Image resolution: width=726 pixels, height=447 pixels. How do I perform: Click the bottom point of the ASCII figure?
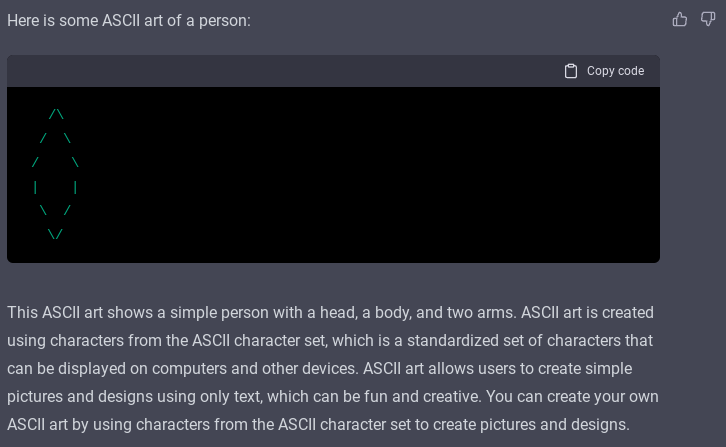pos(55,235)
